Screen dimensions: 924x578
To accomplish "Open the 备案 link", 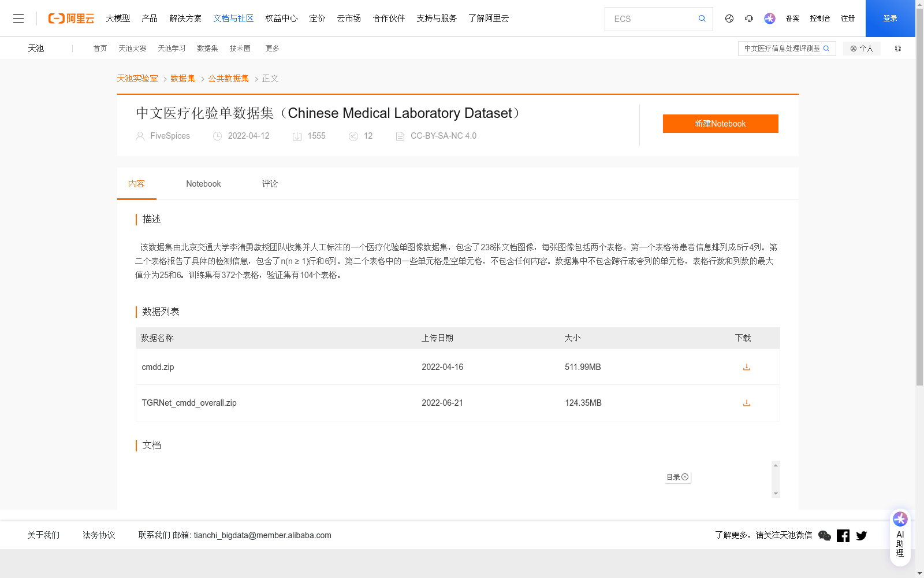I will point(792,18).
